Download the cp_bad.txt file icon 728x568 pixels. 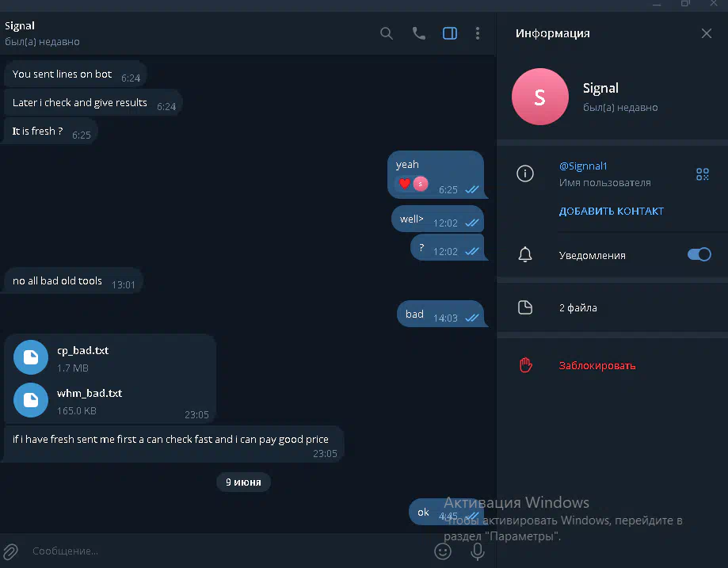pyautogui.click(x=31, y=357)
